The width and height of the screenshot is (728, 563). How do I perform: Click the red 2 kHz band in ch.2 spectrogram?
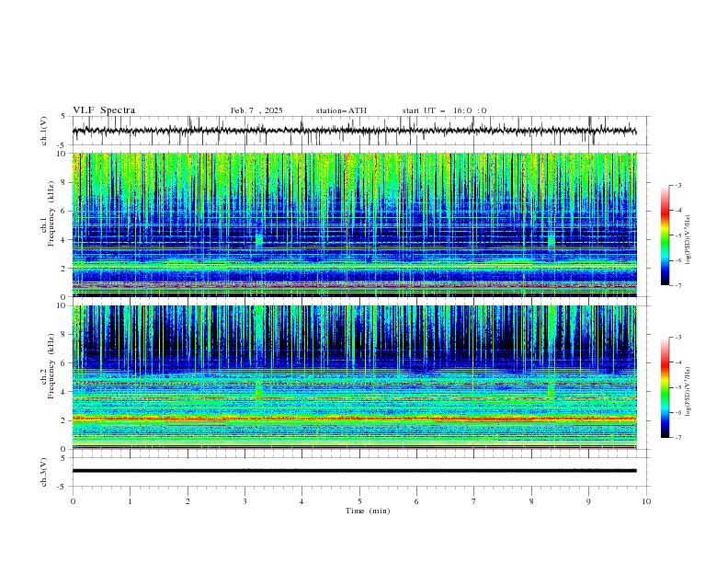354,419
